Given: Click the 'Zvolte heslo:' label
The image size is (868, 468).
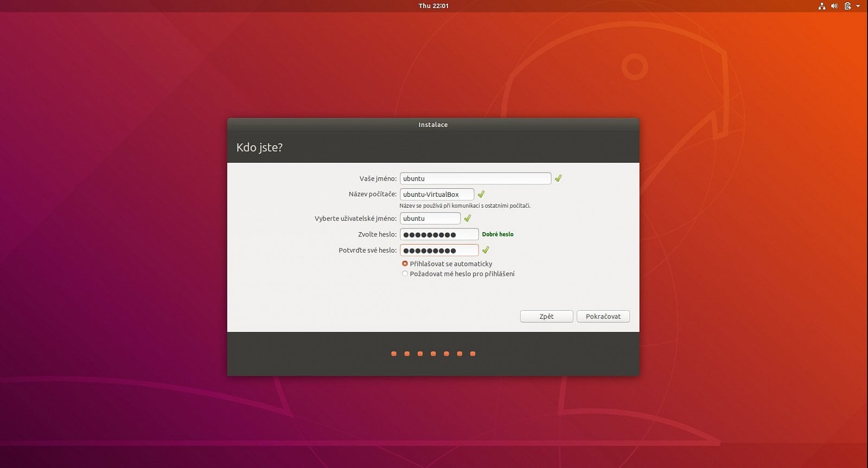Looking at the screenshot, I should [377, 234].
